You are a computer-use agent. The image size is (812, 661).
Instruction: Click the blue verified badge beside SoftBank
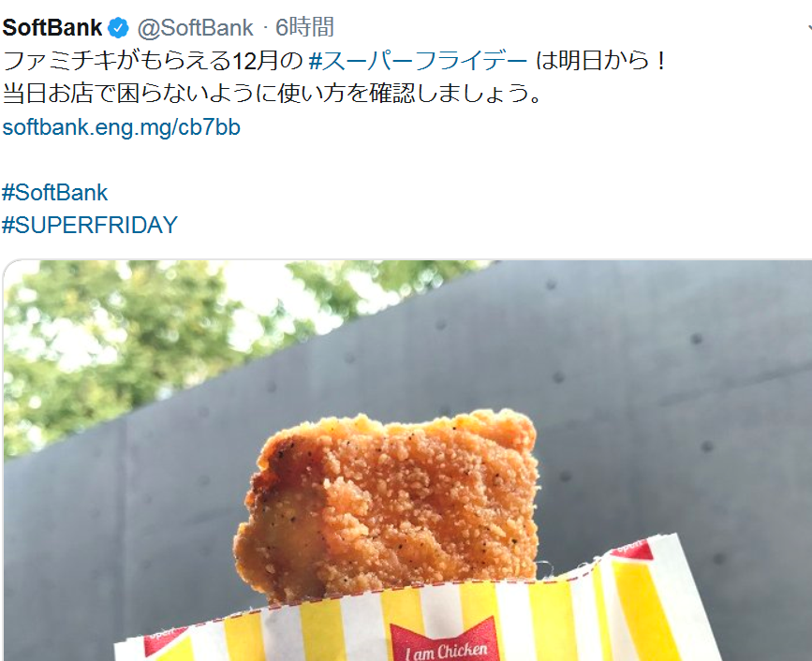(x=118, y=27)
